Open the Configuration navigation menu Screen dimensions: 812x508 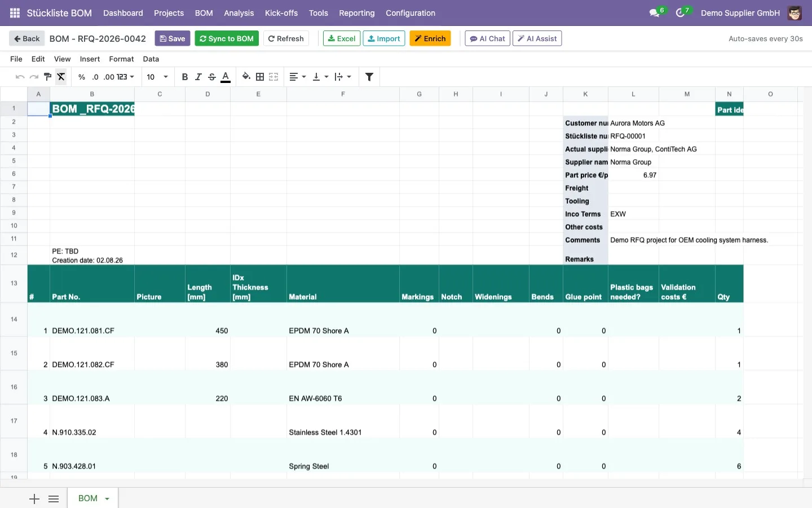click(x=410, y=13)
